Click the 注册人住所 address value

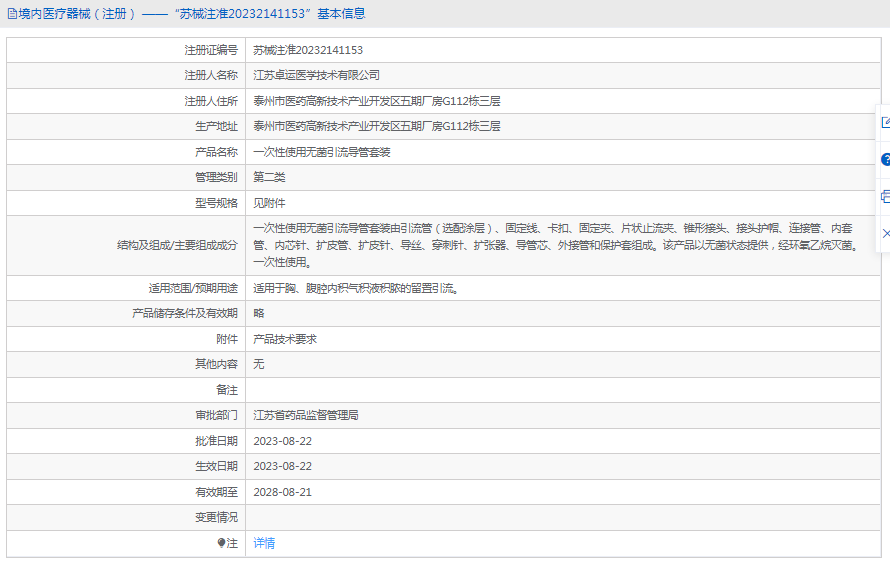click(377, 101)
